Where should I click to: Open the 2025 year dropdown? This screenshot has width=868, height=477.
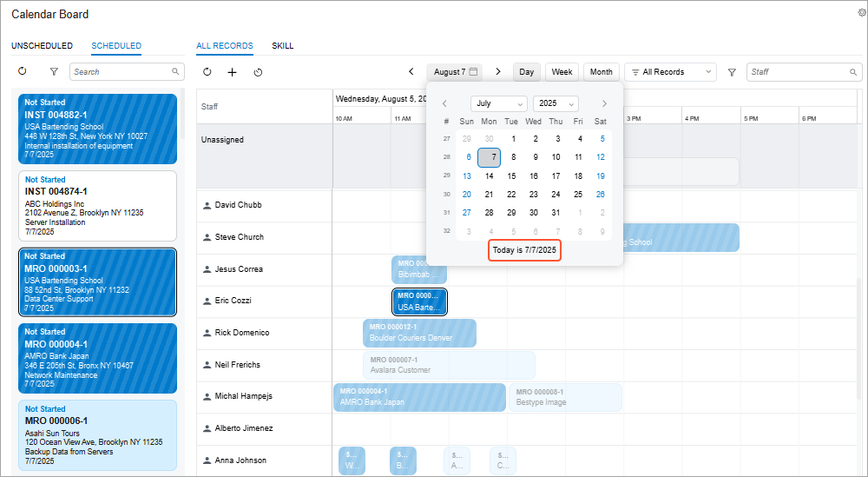556,103
